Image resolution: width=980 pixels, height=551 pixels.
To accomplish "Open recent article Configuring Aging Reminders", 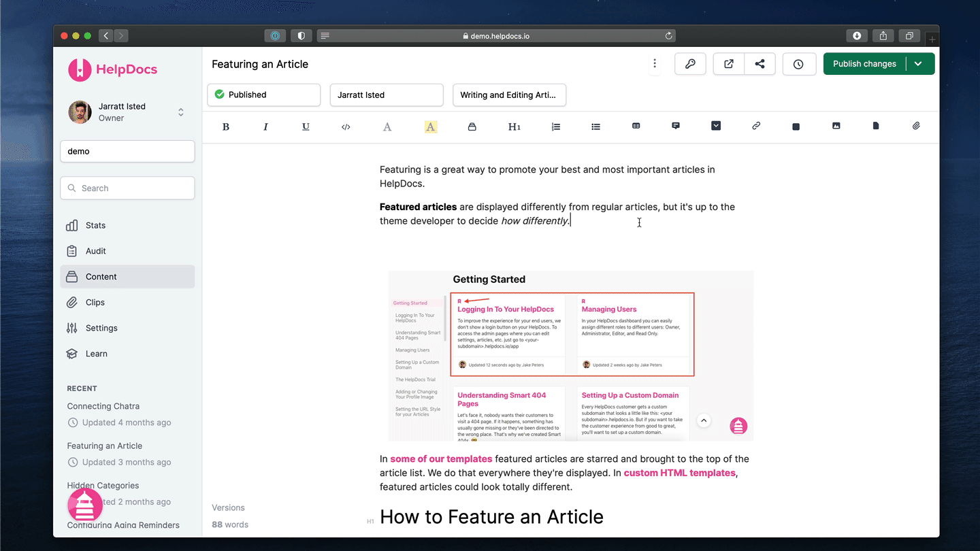I will 123,525.
